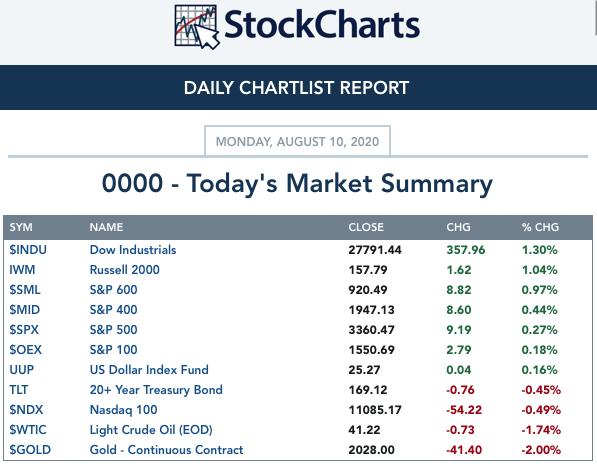Open US Dollar Index Fund link
597x464 pixels.
[149, 370]
